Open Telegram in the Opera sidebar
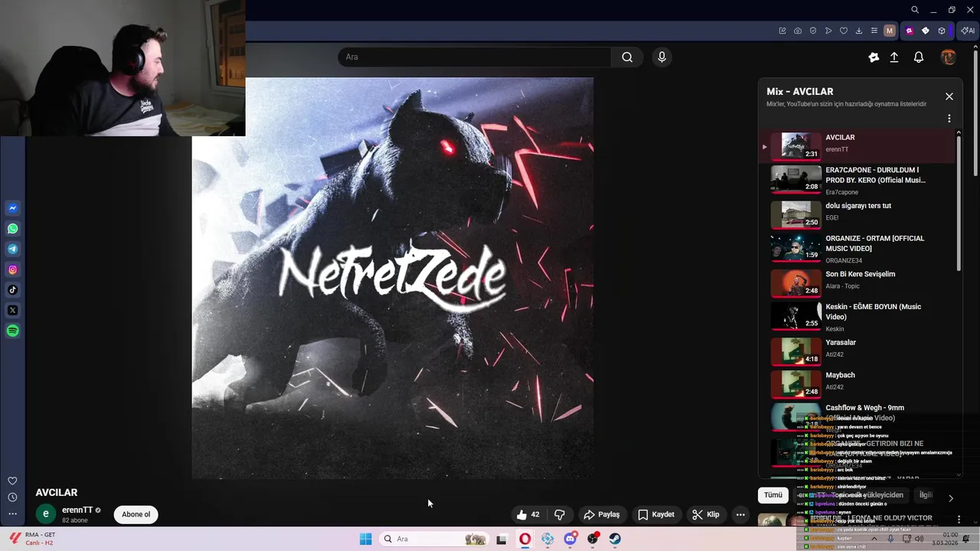Screen dimensions: 980x551 tap(12, 249)
